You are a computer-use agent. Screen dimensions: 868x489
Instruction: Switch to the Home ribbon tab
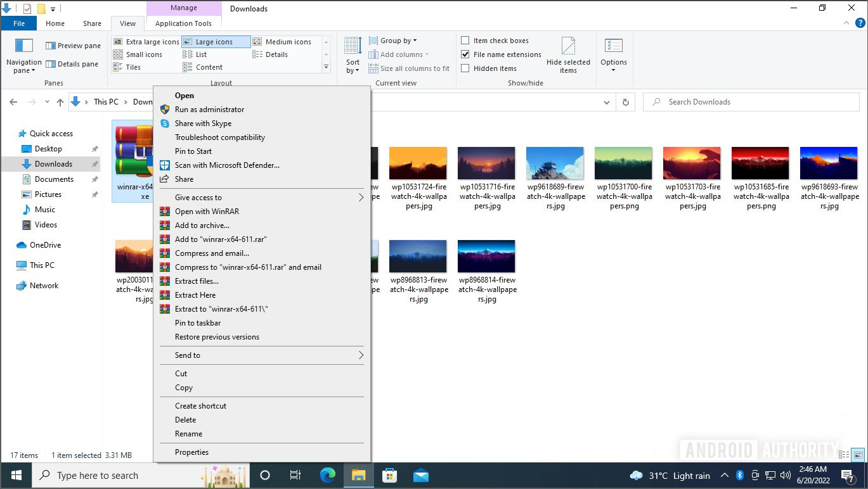coord(55,23)
